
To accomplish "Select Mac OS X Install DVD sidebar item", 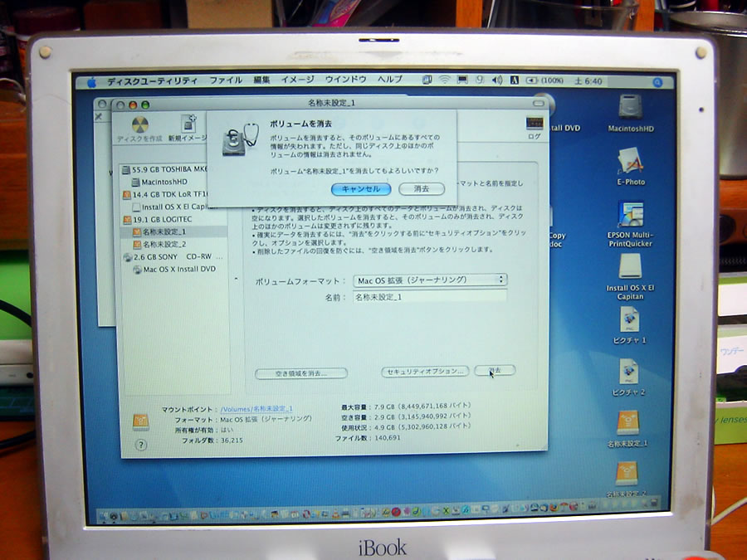I will point(174,270).
